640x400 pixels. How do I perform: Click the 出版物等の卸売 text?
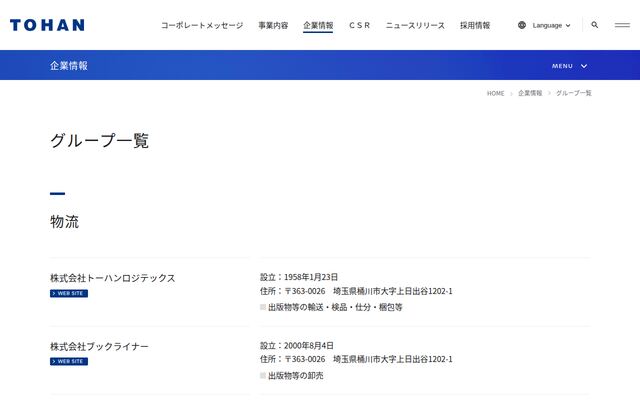tap(296, 376)
